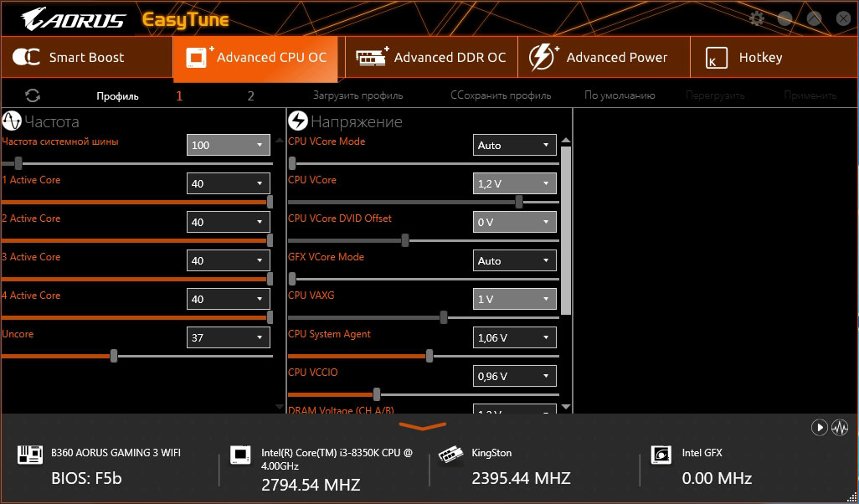Image resolution: width=859 pixels, height=504 pixels.
Task: Click the motherboard icon next to B360 AORUS
Action: [x=29, y=455]
